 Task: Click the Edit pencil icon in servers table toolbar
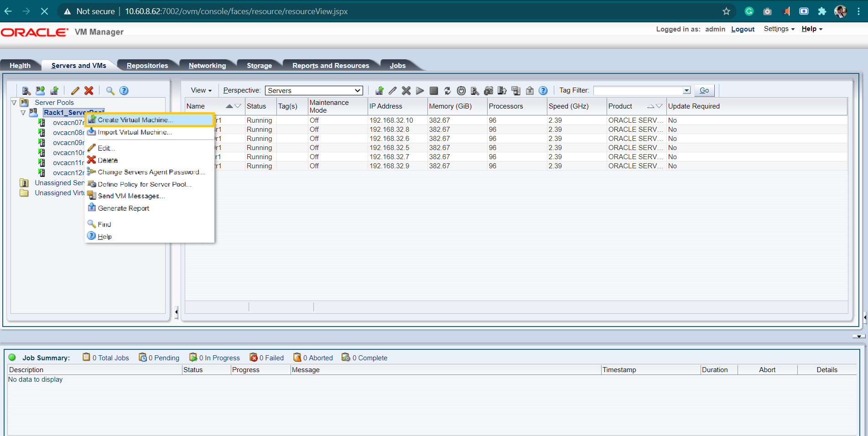(x=393, y=90)
